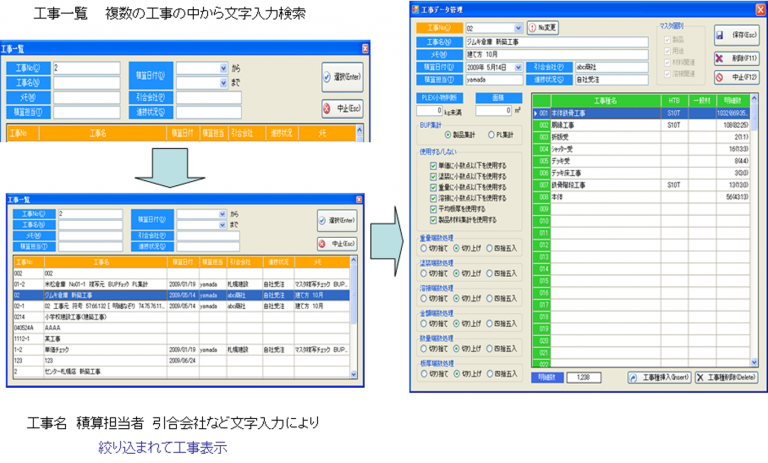Click the 面積 blue label

click(498, 97)
